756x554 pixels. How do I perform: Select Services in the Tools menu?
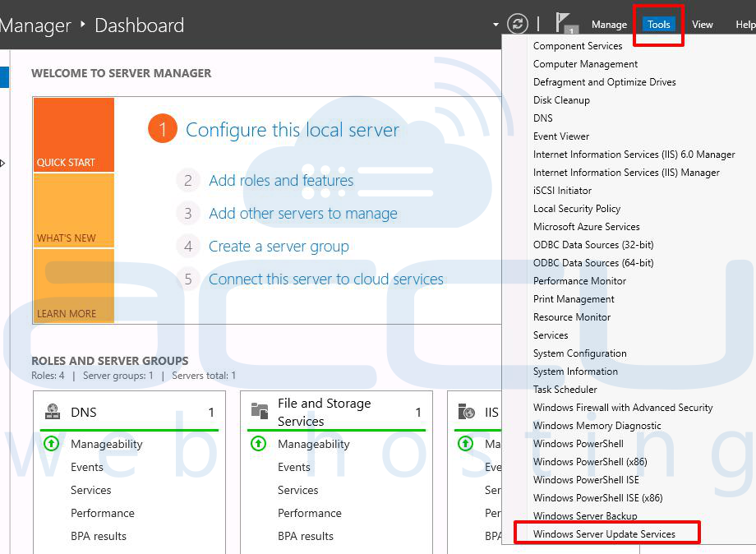click(x=551, y=335)
